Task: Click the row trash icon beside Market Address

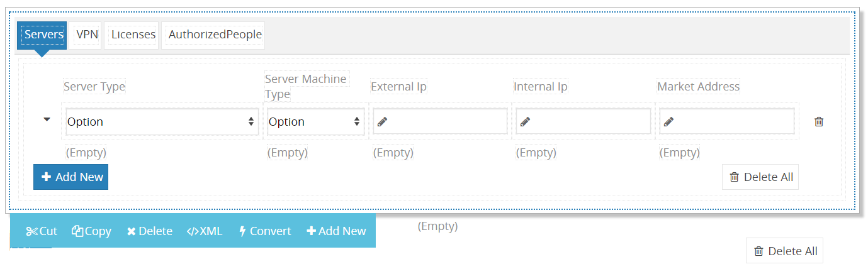Action: click(x=818, y=122)
